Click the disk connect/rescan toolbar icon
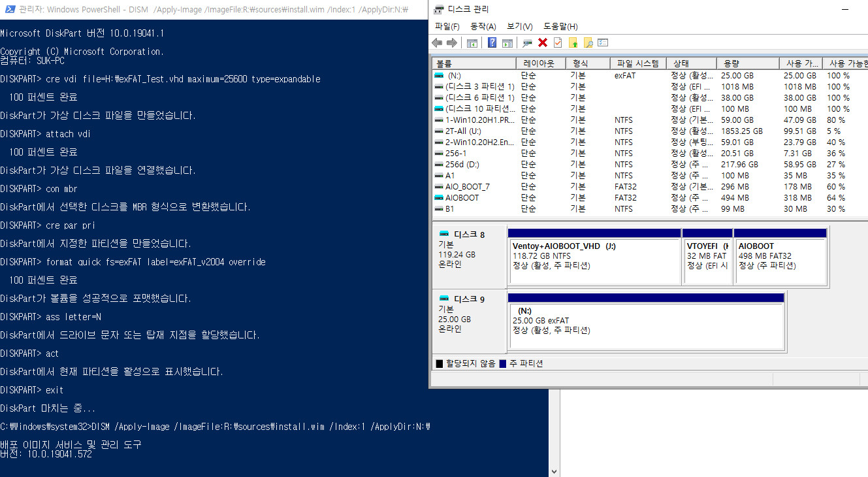Screen dimensions: 868x477 point(527,42)
